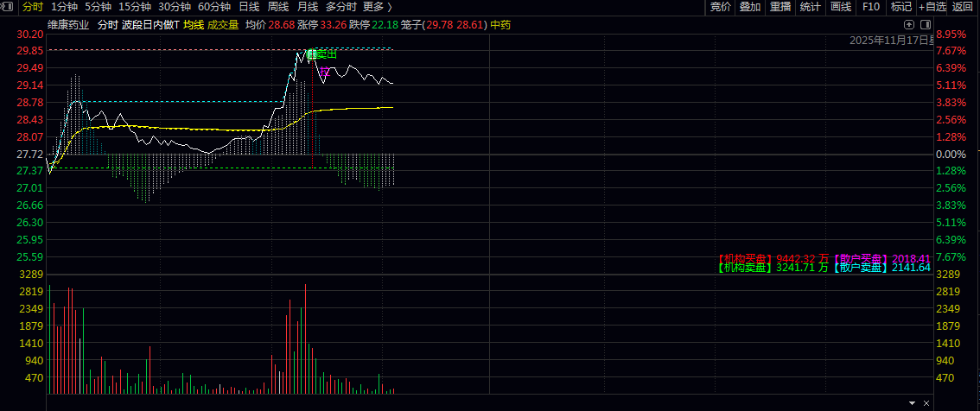Click the 中药 sector label
Screen dimensions: 980x411
pyautogui.click(x=500, y=25)
